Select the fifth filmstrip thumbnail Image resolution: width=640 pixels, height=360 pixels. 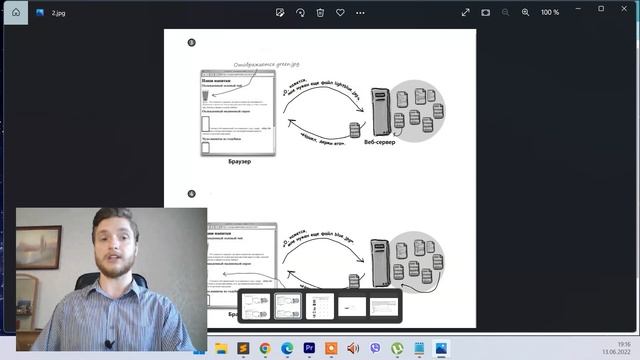[384, 307]
